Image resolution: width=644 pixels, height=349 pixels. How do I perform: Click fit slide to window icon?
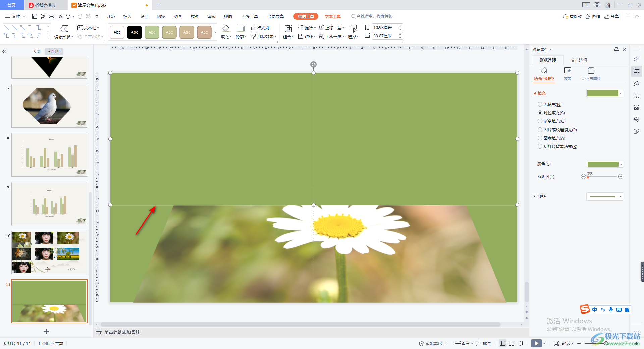(556, 343)
